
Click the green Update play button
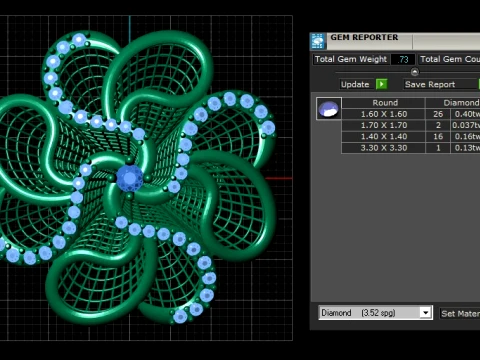coord(382,84)
